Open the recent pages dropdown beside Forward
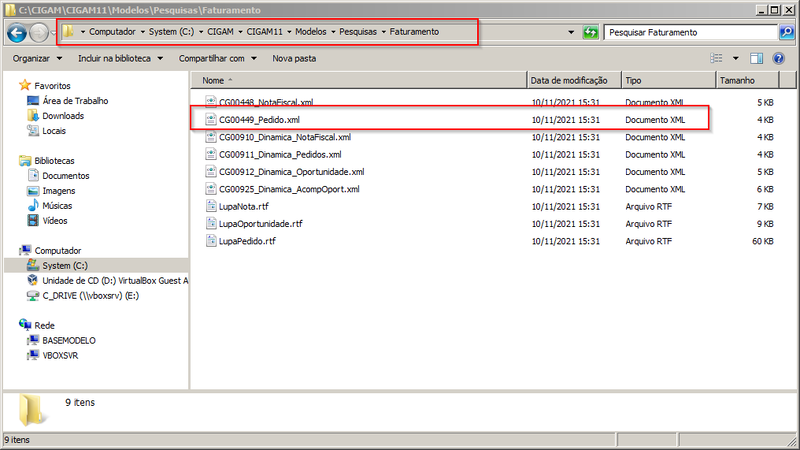Image resolution: width=800 pixels, height=450 pixels. click(53, 33)
